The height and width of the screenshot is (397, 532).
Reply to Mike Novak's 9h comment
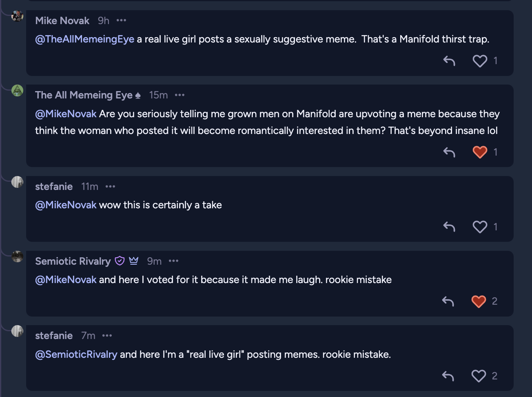coord(449,61)
